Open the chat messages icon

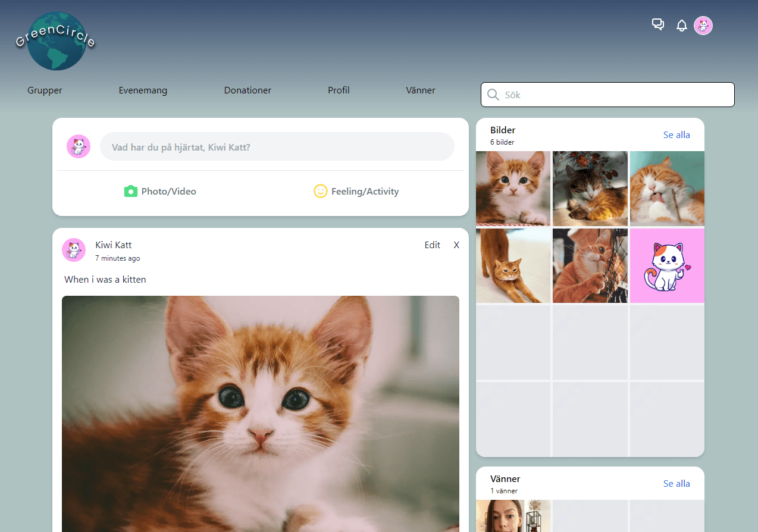pos(658,24)
